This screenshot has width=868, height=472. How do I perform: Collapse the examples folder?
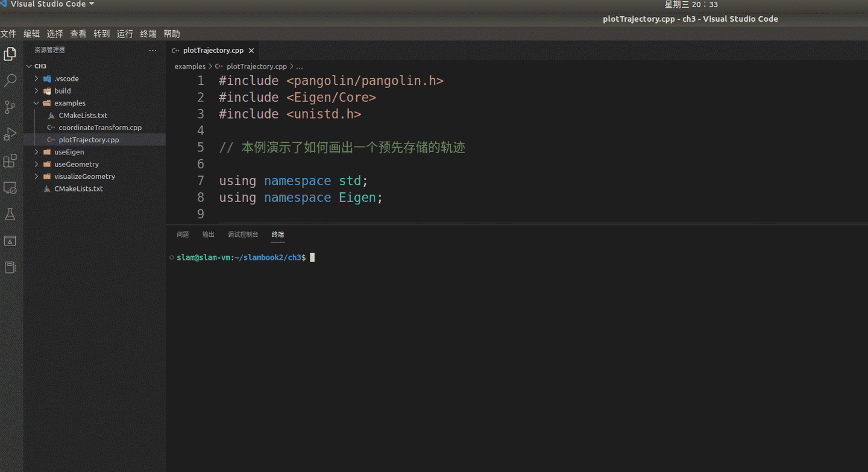click(36, 103)
